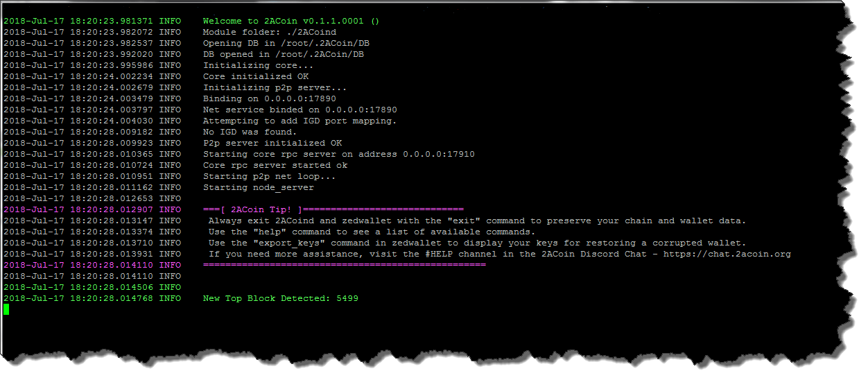
Task: Click the "===[ 2ACoin Tip! ]" header line
Action: tap(333, 209)
